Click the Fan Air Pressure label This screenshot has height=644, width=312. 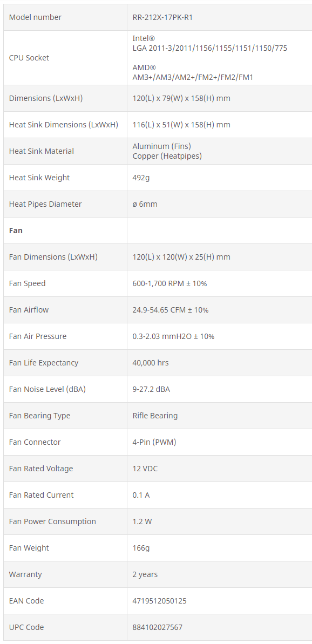(x=38, y=336)
